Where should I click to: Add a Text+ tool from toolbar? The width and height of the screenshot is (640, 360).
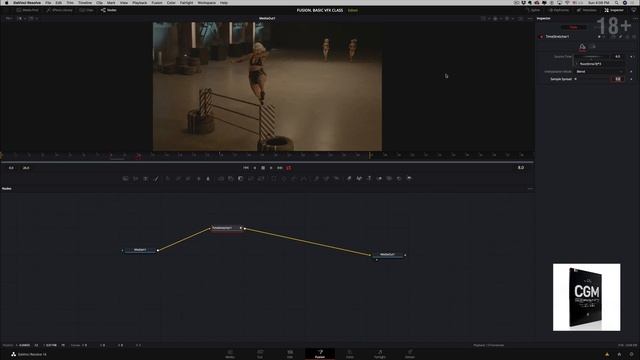click(x=146, y=179)
